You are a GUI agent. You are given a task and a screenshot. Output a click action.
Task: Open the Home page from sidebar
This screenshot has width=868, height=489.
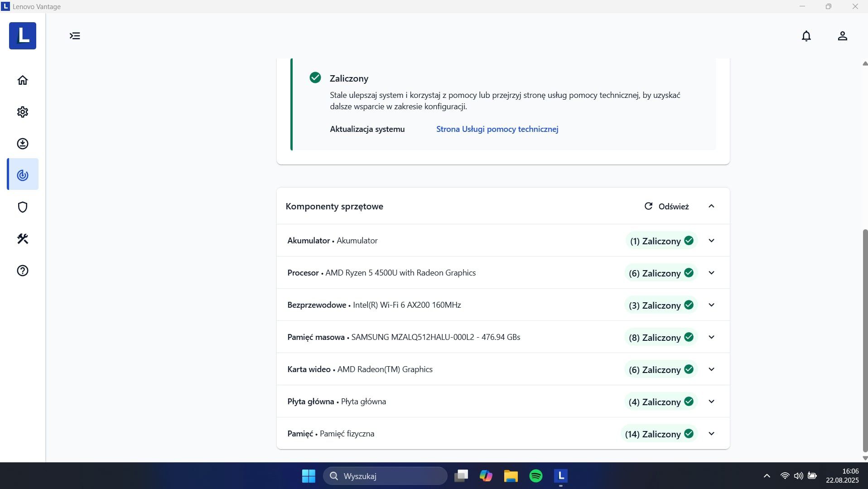(23, 80)
